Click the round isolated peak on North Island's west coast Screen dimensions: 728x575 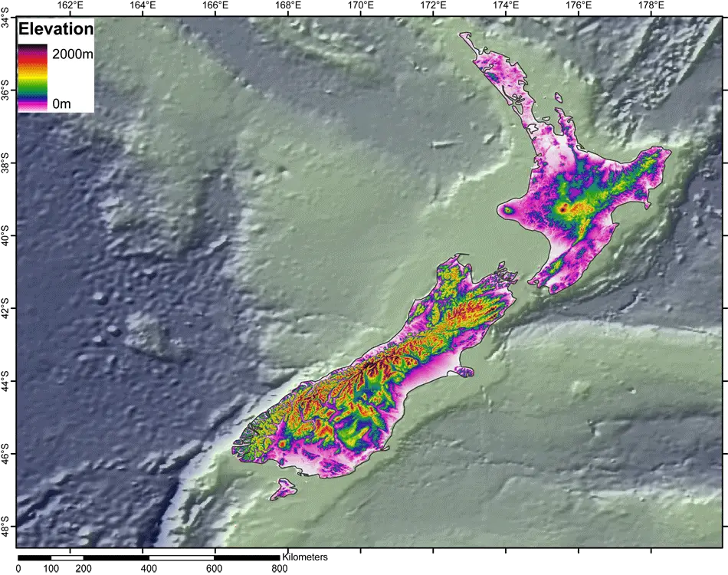(x=507, y=209)
